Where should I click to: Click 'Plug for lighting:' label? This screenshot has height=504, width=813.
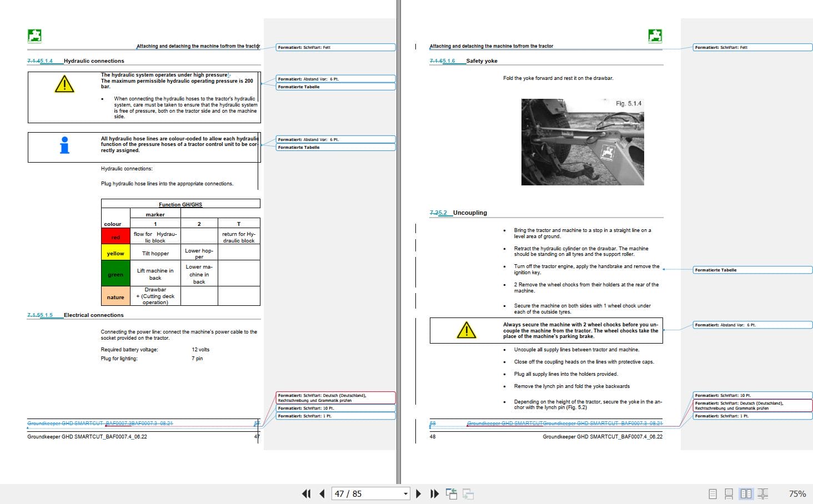point(119,359)
